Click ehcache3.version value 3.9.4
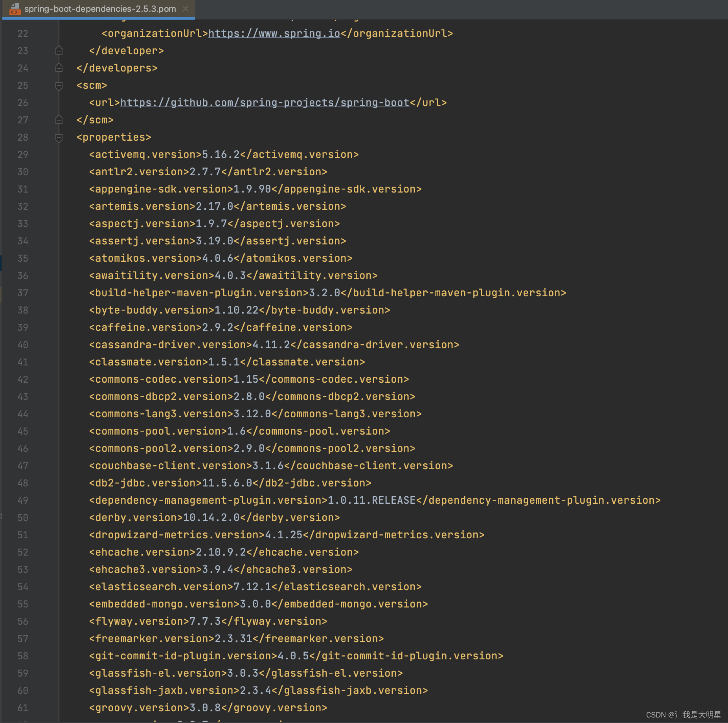Image resolution: width=728 pixels, height=723 pixels. [x=218, y=569]
